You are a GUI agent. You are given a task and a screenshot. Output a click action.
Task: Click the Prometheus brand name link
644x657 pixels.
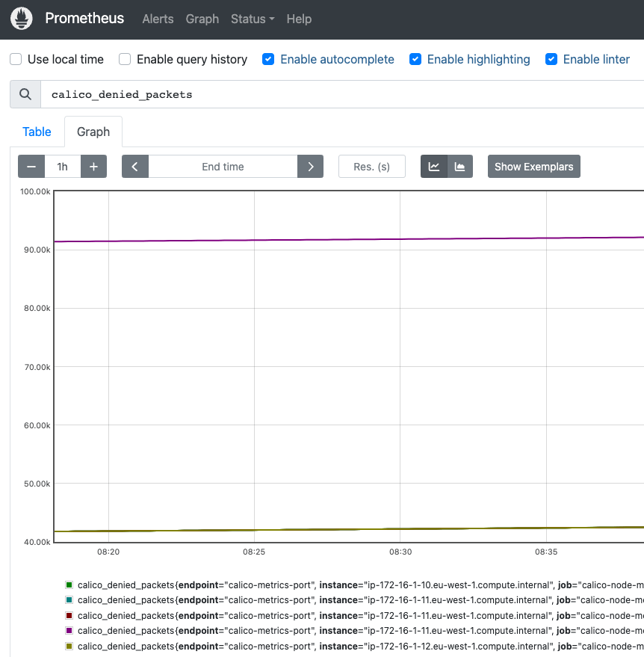click(84, 18)
